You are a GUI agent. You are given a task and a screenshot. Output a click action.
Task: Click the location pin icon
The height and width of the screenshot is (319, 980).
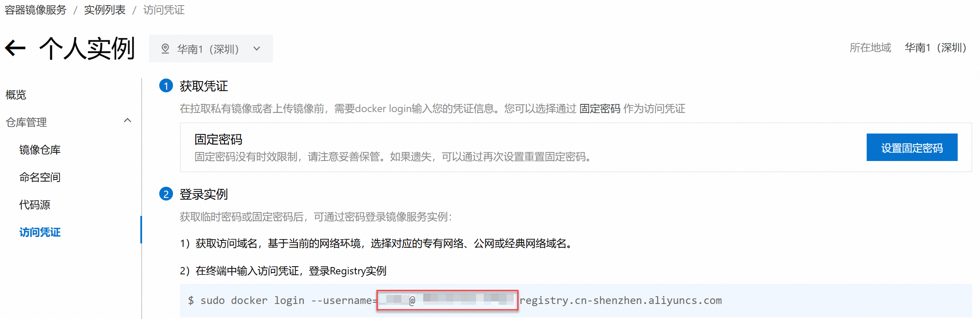(165, 49)
